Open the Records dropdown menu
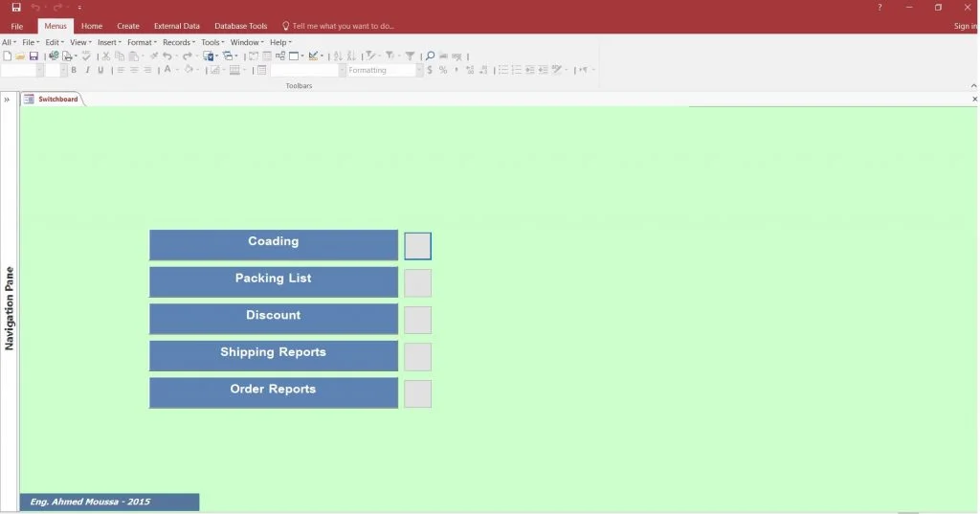The width and height of the screenshot is (980, 514). pyautogui.click(x=178, y=42)
